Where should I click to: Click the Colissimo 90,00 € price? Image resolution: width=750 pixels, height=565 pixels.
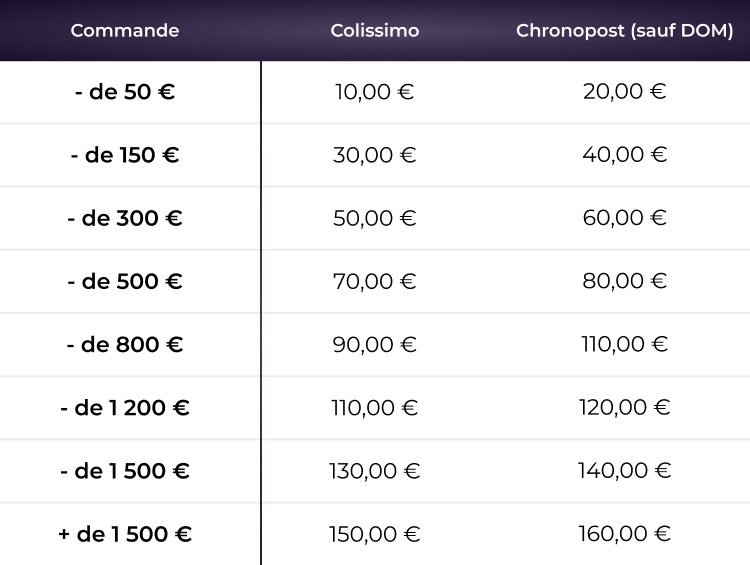[x=375, y=345]
